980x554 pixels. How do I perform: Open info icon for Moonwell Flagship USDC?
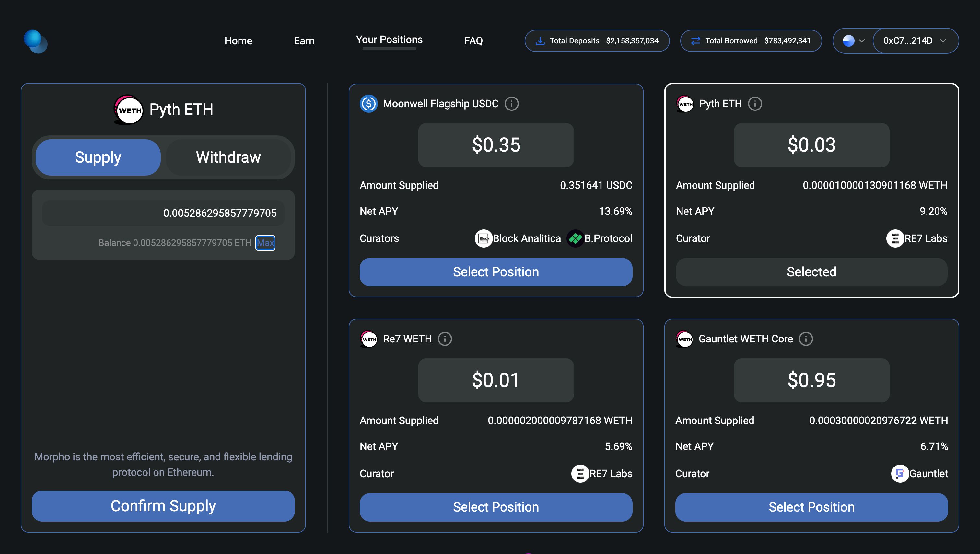(x=511, y=103)
